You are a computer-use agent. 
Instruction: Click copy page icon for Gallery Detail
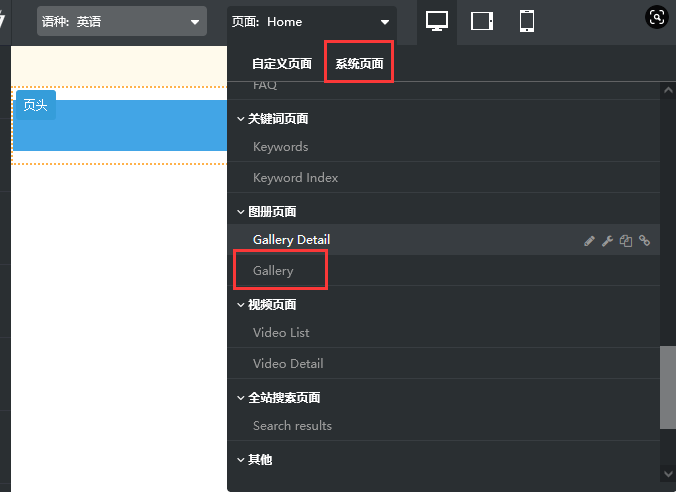(x=626, y=241)
